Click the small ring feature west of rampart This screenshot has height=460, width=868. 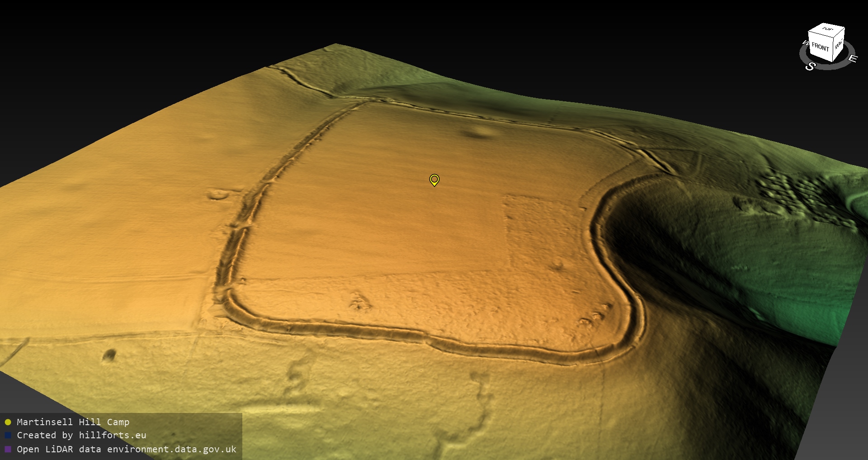pos(218,195)
